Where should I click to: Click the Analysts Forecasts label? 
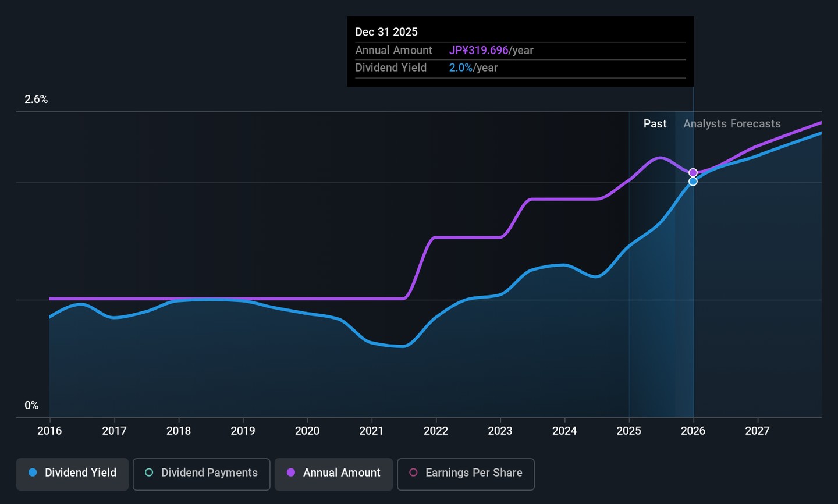pos(732,124)
